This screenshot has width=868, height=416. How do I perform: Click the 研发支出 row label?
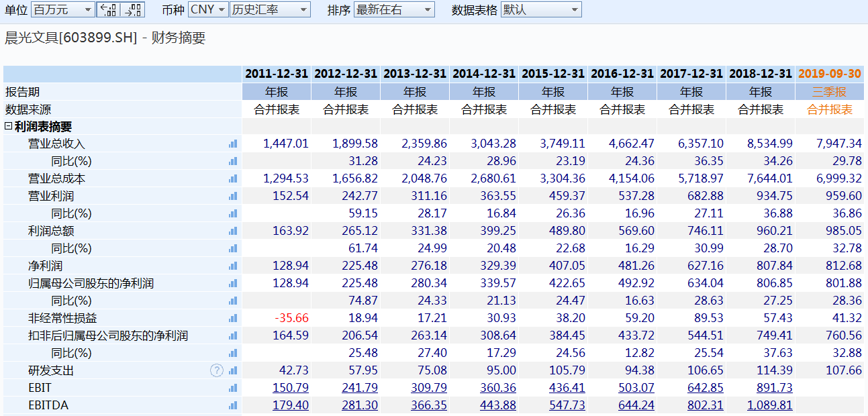(x=51, y=370)
